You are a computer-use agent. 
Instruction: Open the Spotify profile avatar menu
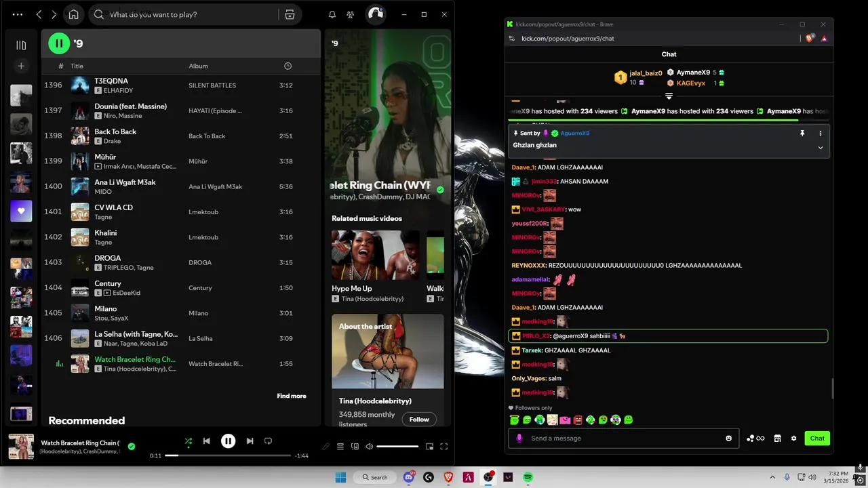pyautogui.click(x=375, y=14)
